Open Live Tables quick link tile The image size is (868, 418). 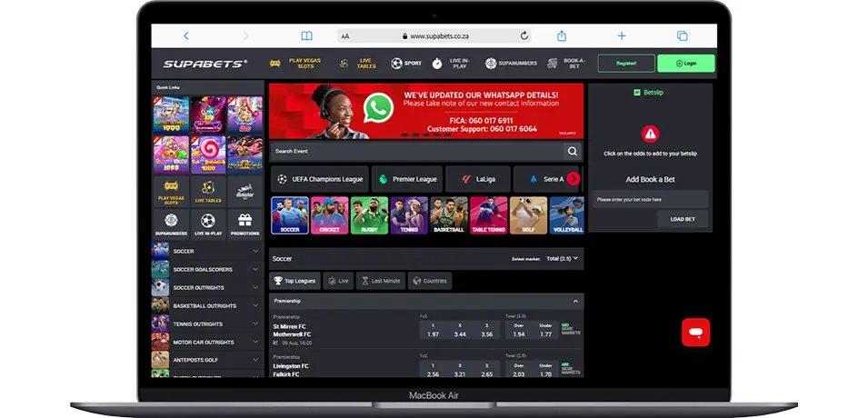[x=208, y=192]
